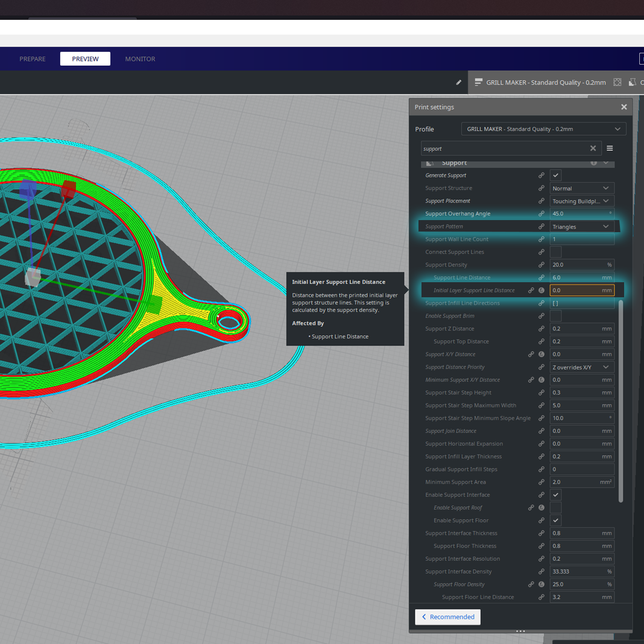This screenshot has width=644, height=644.
Task: Click the pencil edit icon in the top bar
Action: point(458,83)
